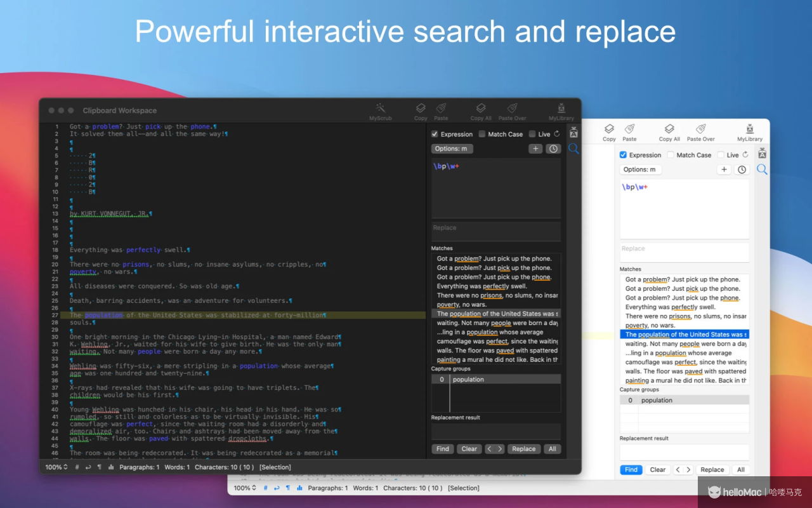Click refresh arrow beside Live in dark panel
Viewport: 812px width, 508px height.
[x=557, y=134]
